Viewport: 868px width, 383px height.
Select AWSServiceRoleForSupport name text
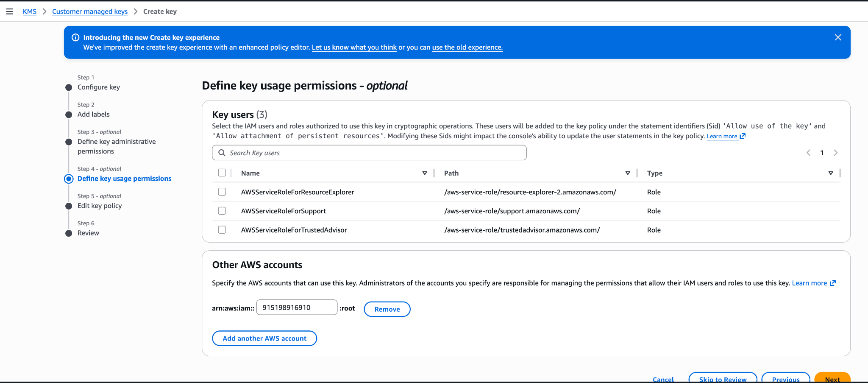[284, 211]
